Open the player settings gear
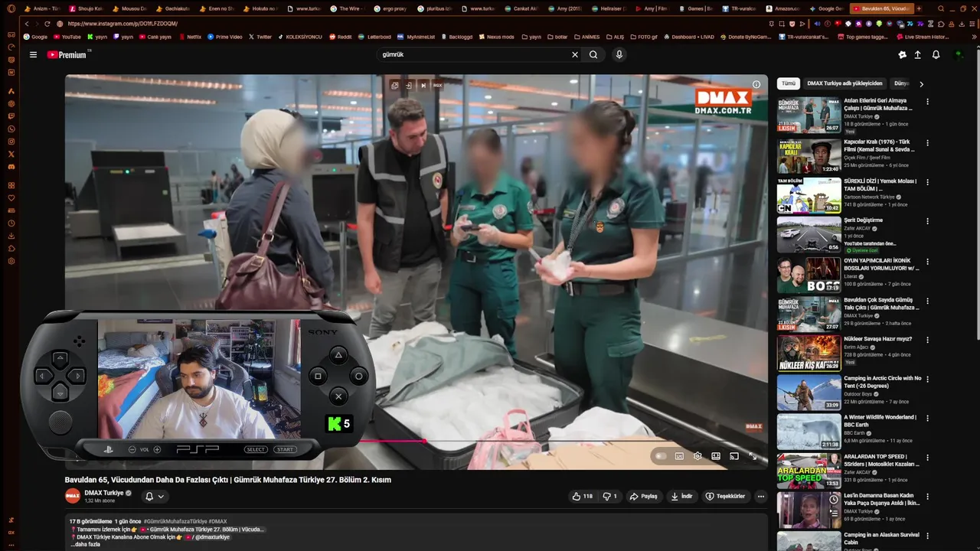980x551 pixels. 697,456
